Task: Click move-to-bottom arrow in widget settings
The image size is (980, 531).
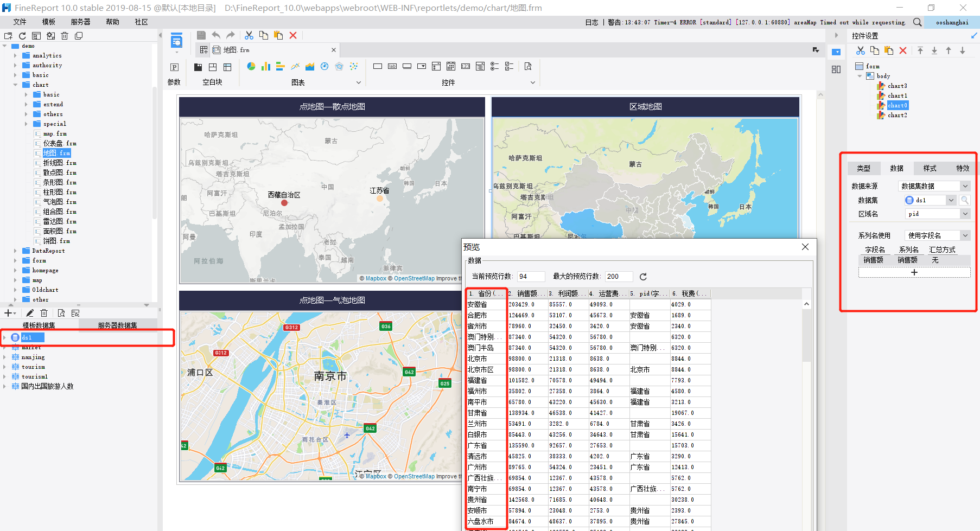Action: pos(934,50)
